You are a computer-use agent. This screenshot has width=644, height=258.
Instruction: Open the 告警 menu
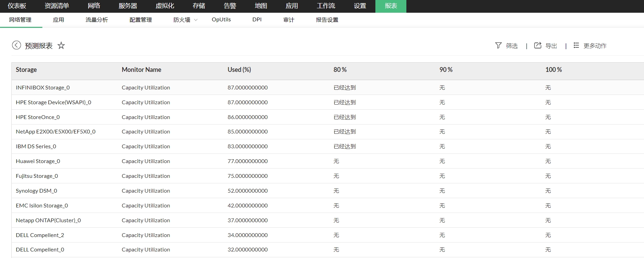(230, 6)
